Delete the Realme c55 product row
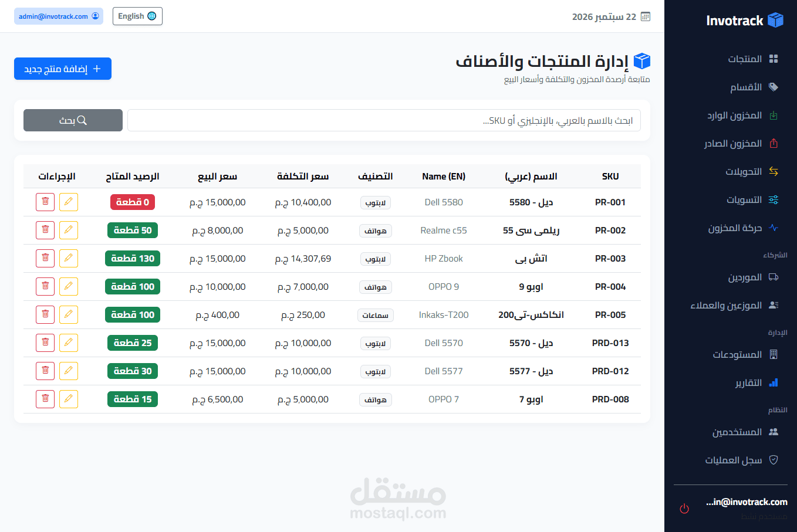 click(45, 230)
